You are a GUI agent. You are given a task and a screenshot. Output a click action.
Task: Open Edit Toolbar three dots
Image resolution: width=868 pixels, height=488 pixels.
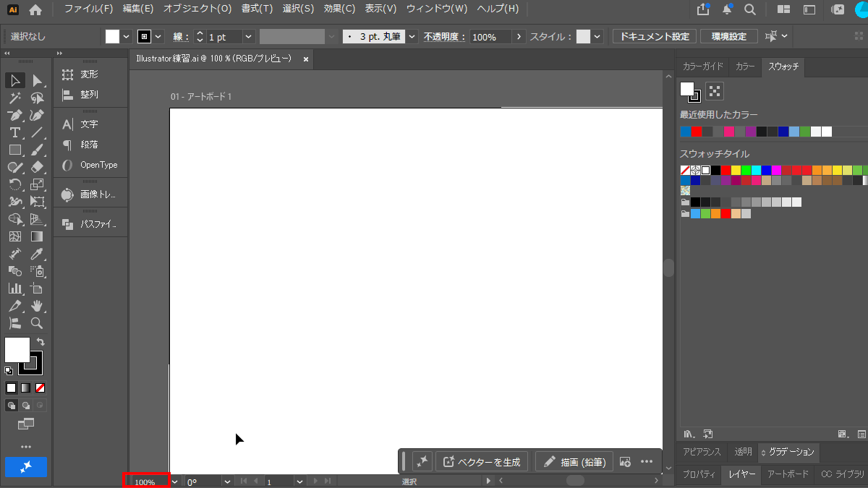[x=26, y=447]
